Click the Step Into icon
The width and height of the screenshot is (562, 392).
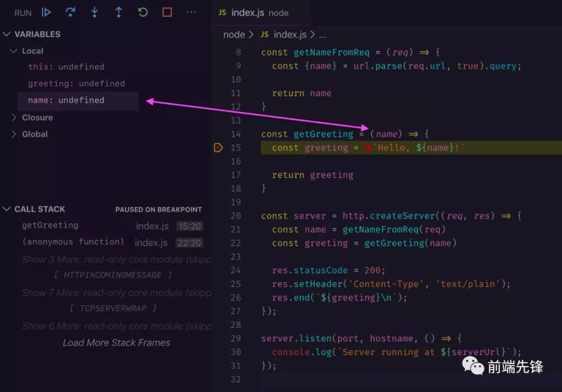point(94,12)
